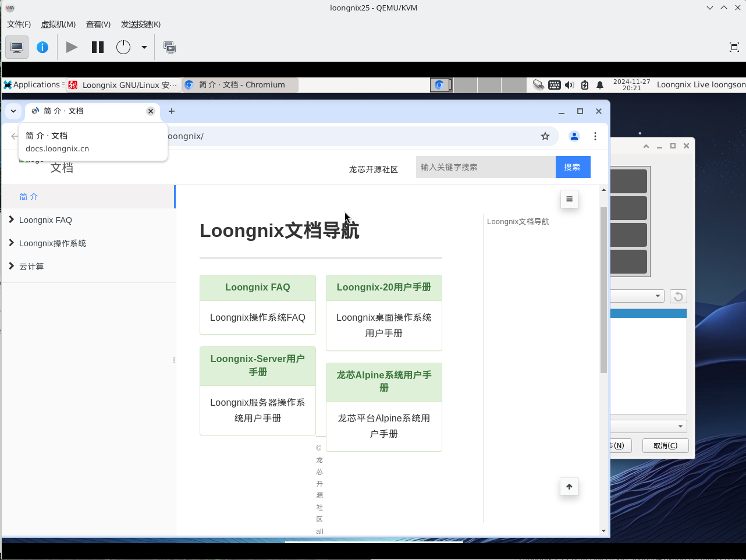
Task: Open the upper combo box in installer window
Action: point(637,296)
